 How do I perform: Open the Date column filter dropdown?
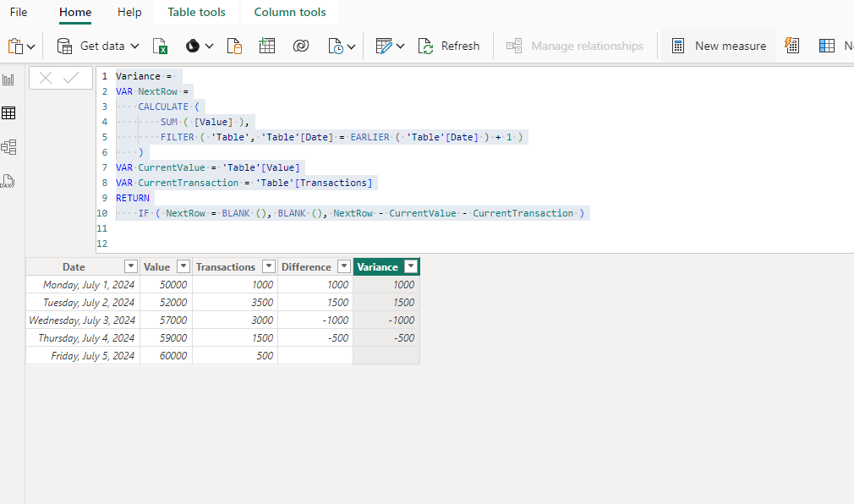[131, 266]
